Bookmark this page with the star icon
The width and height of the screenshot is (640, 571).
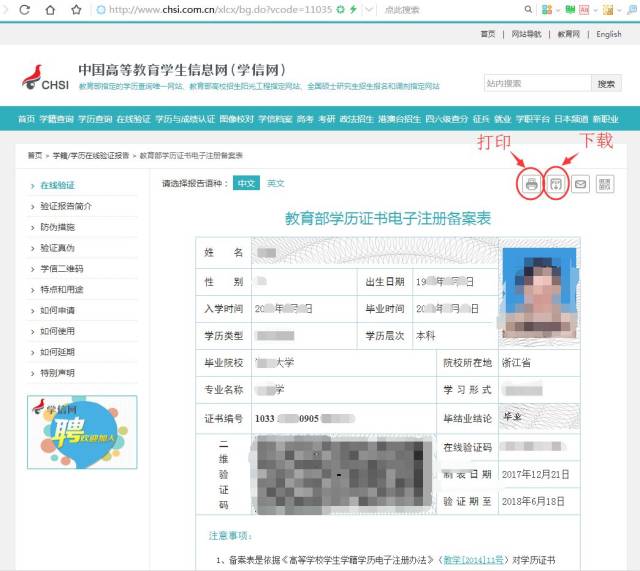(76, 9)
